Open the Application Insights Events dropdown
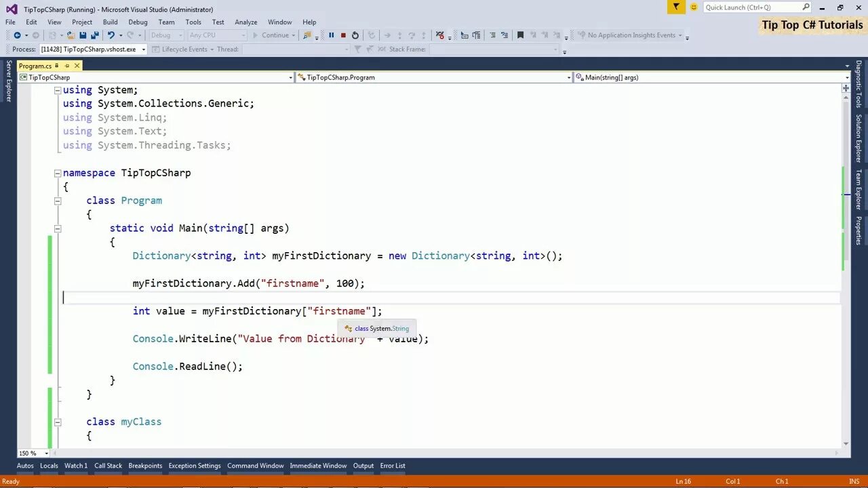The image size is (868, 488). tap(679, 35)
